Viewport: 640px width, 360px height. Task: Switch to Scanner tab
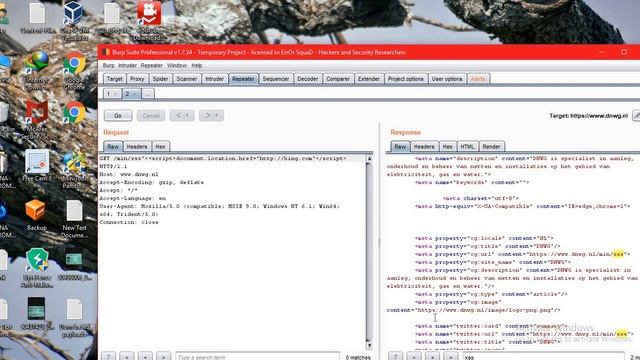pyautogui.click(x=187, y=79)
